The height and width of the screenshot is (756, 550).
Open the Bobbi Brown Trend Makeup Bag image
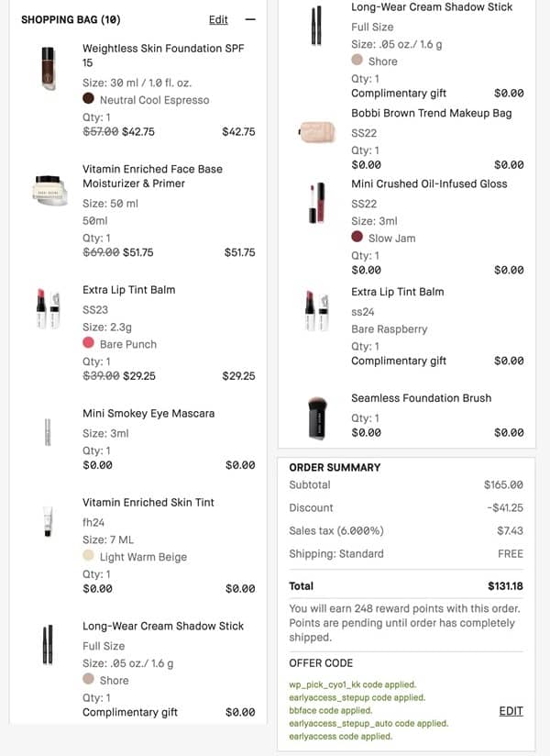tap(317, 131)
